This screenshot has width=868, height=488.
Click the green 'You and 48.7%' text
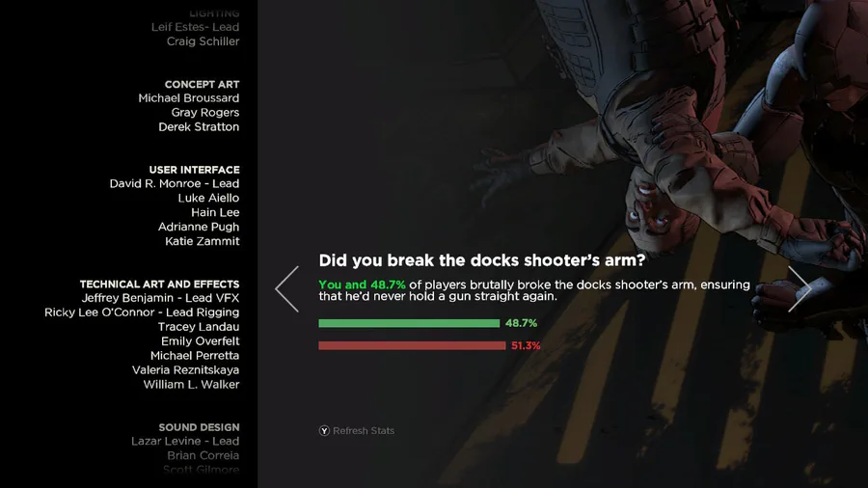pyautogui.click(x=362, y=285)
